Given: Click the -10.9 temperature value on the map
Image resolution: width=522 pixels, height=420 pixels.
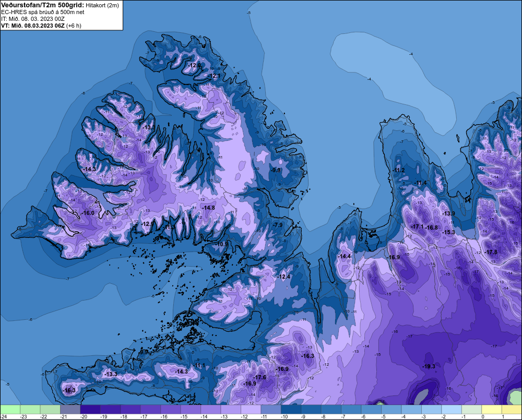Looking at the screenshot, I should tap(222, 244).
